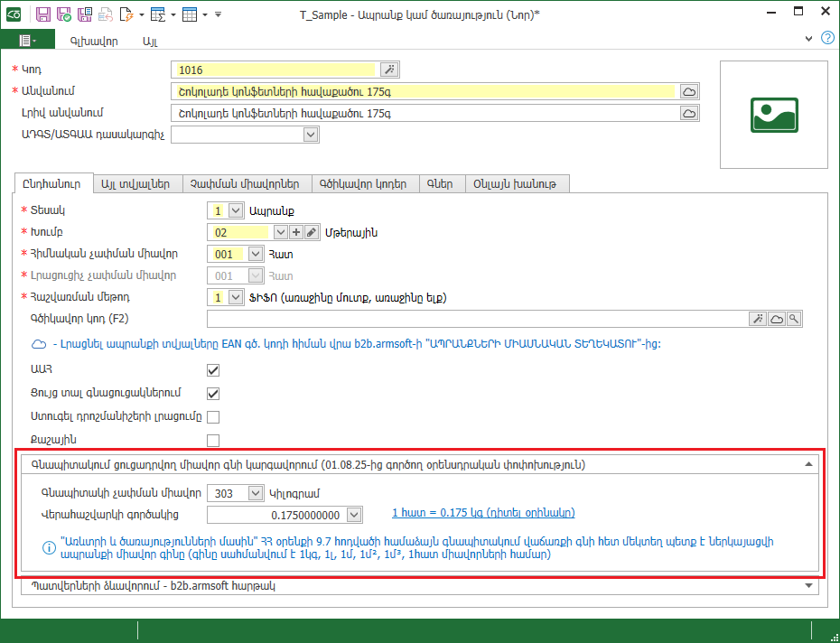Expand the Պատվերների ձևավորում - b2b.armsoft section

tap(807, 586)
